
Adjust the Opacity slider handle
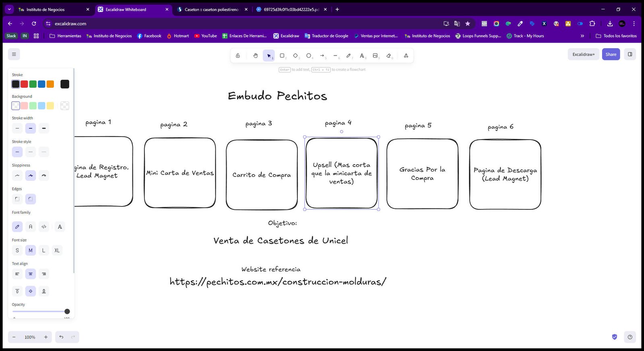(67, 312)
